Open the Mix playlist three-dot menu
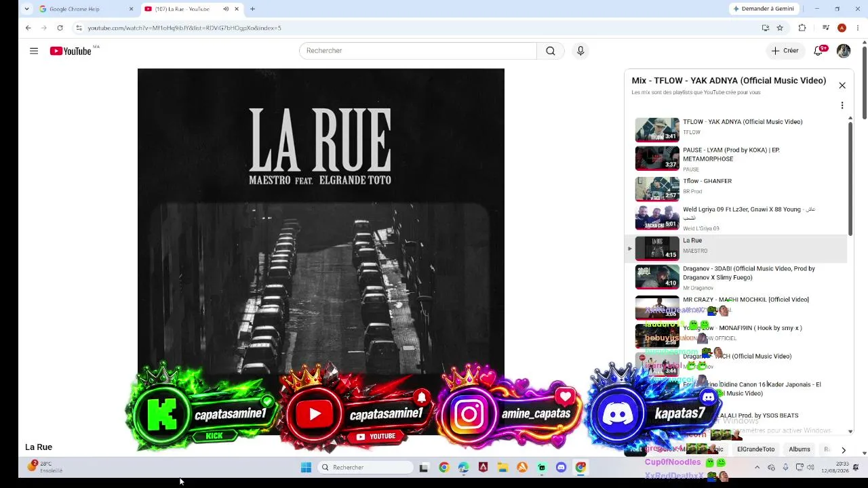This screenshot has width=868, height=488. tap(842, 106)
